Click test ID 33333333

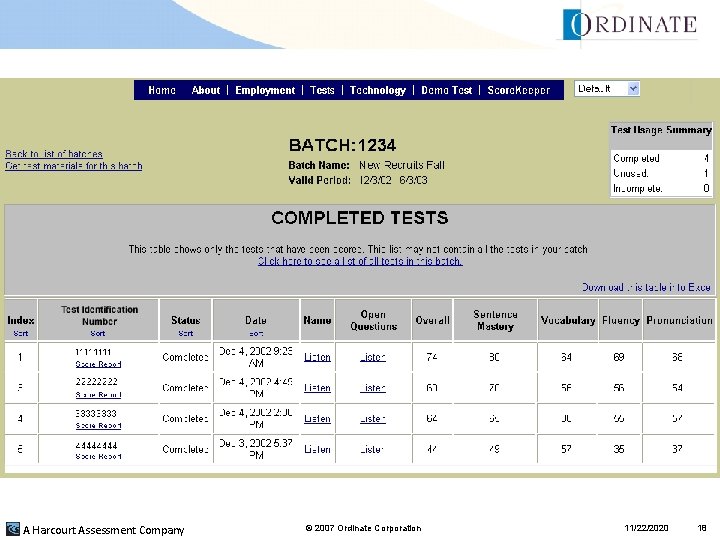click(x=96, y=414)
